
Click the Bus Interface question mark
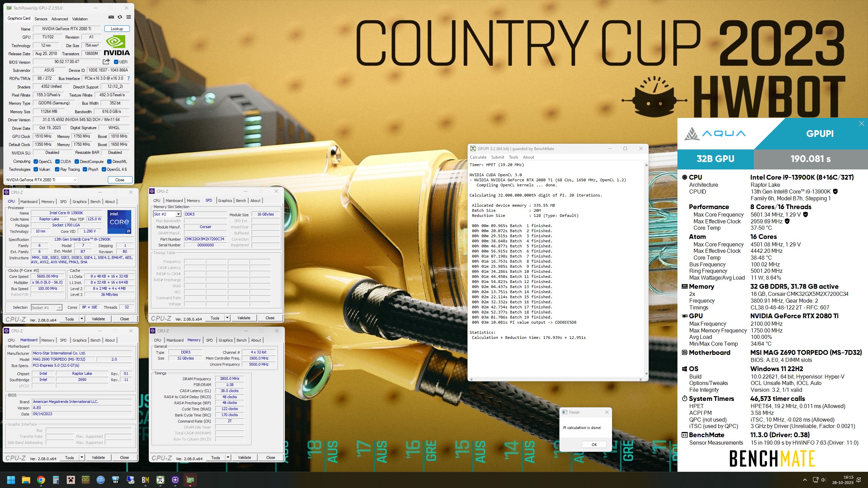tap(129, 78)
